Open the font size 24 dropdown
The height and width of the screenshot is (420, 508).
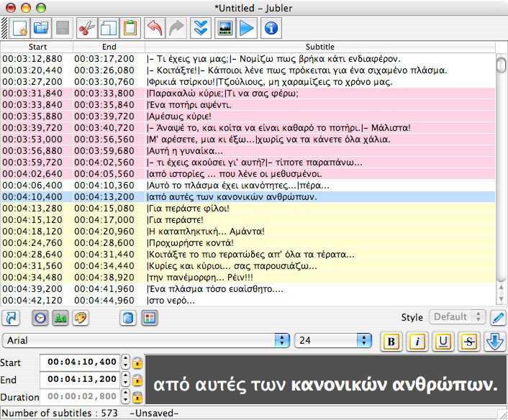click(x=332, y=340)
